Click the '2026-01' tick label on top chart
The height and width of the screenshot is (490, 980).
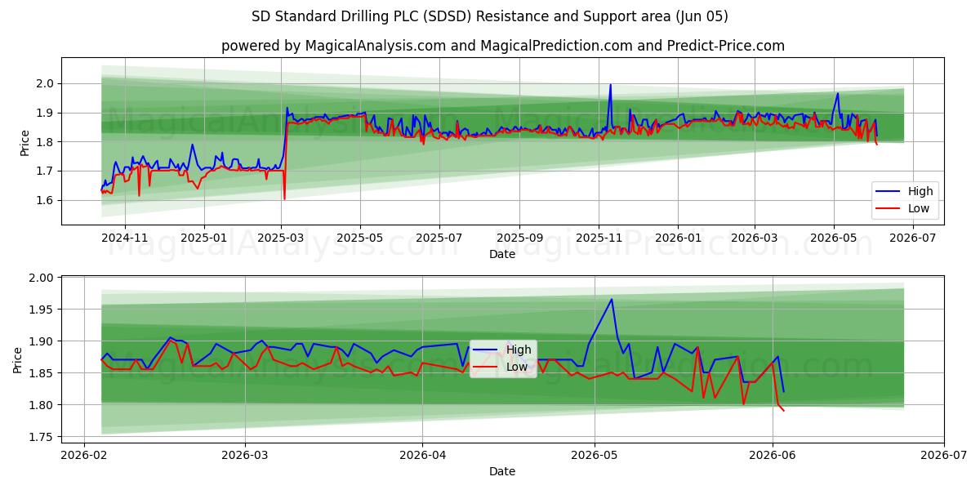678,238
